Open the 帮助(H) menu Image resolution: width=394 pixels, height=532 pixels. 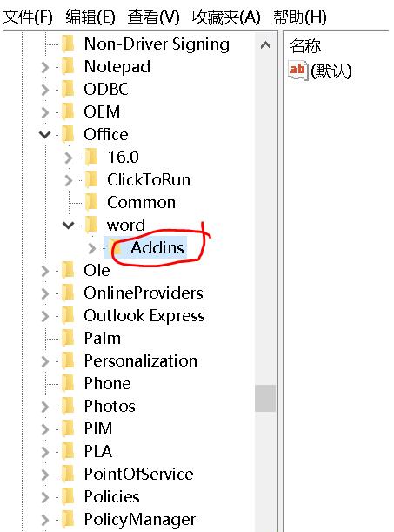pyautogui.click(x=300, y=17)
